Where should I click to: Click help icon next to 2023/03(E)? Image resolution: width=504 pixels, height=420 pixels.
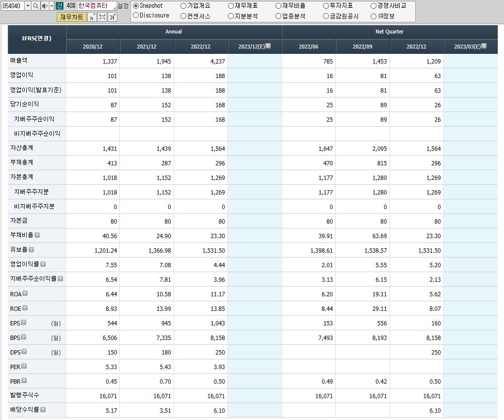(484, 46)
